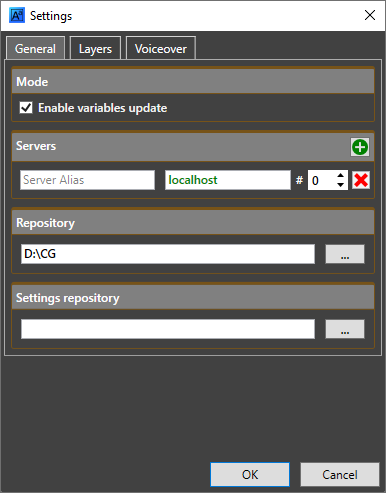386x493 pixels.
Task: Focus the Server Alias input field
Action: [x=87, y=180]
